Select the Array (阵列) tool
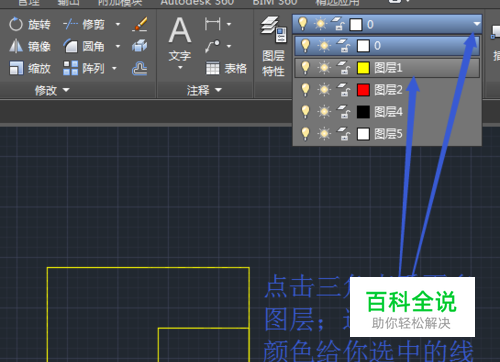The image size is (500, 362). point(84,68)
